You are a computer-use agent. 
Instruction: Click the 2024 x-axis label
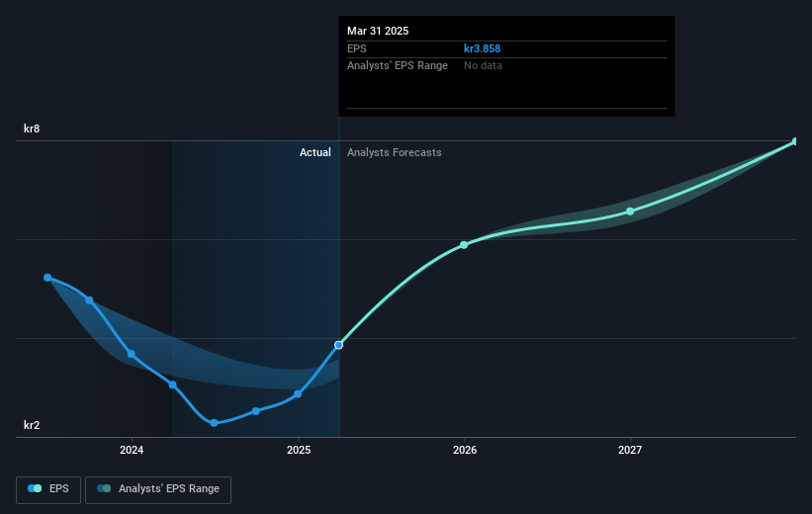tap(132, 450)
